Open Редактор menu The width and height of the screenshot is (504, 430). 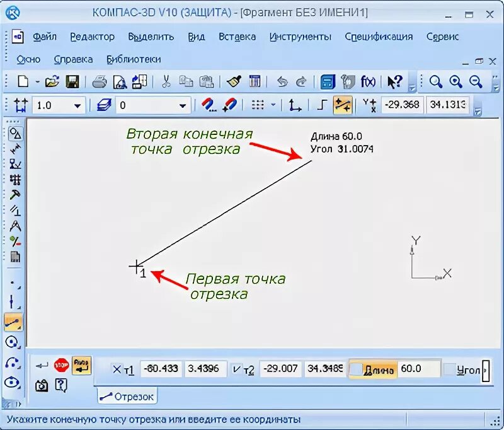click(92, 37)
